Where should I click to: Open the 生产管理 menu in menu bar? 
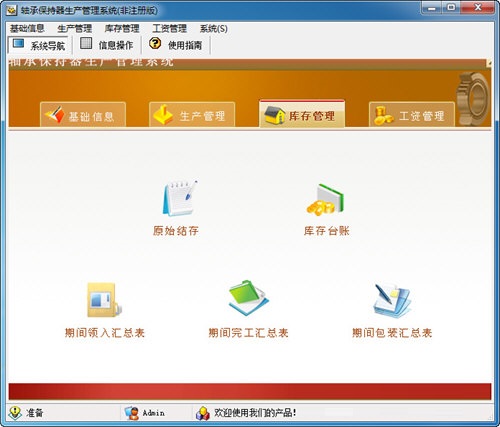pyautogui.click(x=74, y=29)
